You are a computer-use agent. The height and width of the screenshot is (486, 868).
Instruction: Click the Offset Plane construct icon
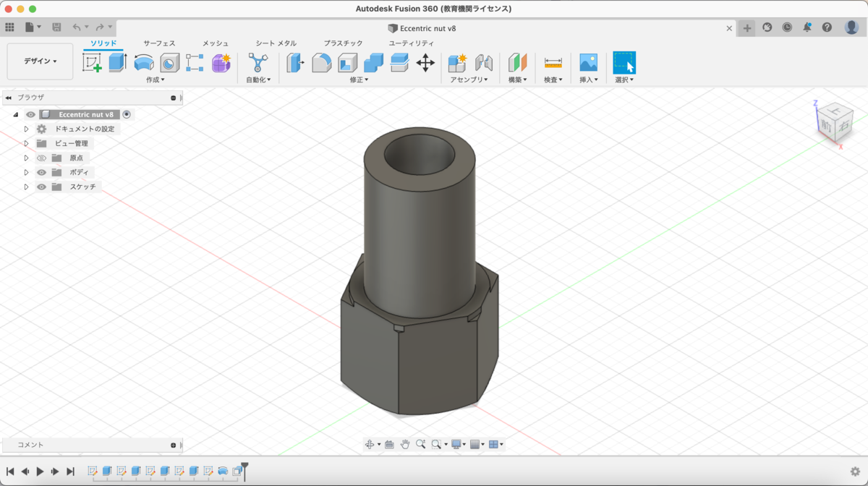point(517,63)
